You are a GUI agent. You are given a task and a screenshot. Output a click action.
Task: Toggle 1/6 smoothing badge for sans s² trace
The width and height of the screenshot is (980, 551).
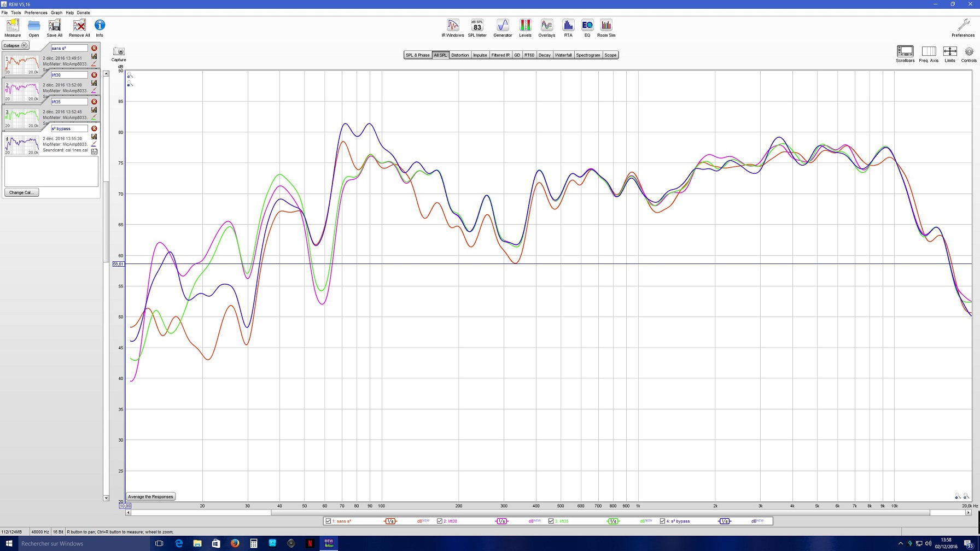[x=390, y=521]
